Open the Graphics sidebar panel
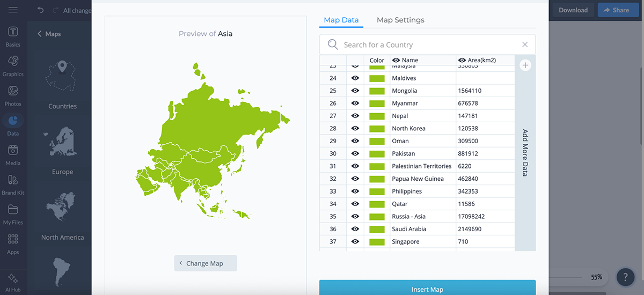The width and height of the screenshot is (644, 295). (x=13, y=66)
